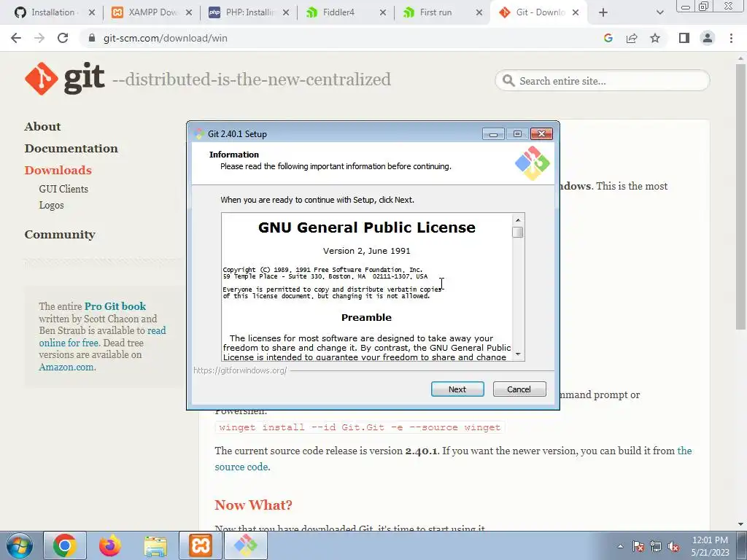
Task: Open Chrome from the taskbar
Action: point(65,545)
